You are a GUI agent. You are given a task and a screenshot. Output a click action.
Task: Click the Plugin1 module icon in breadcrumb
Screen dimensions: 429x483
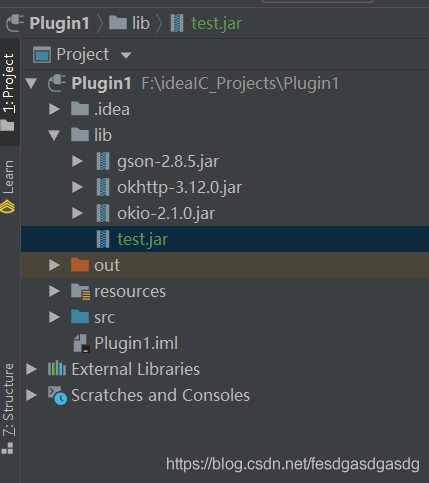pos(15,23)
